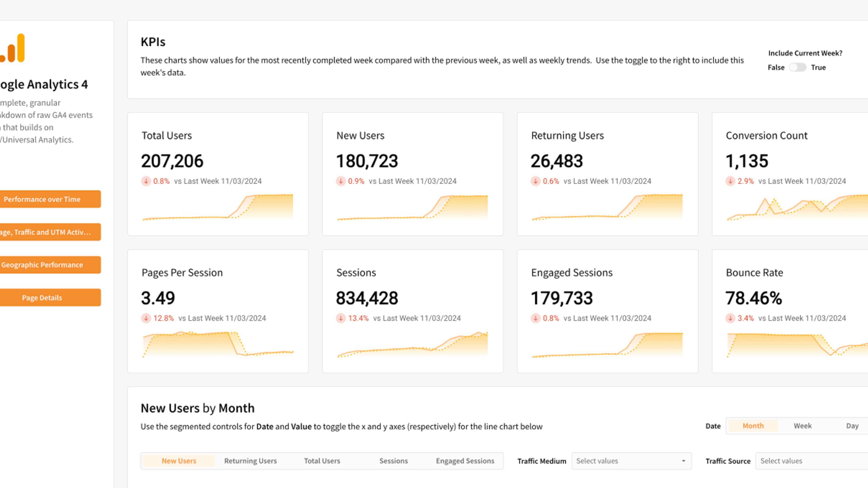Click the 2.9% change in Conversion Count
Image resolution: width=868 pixels, height=488 pixels.
pyautogui.click(x=746, y=181)
